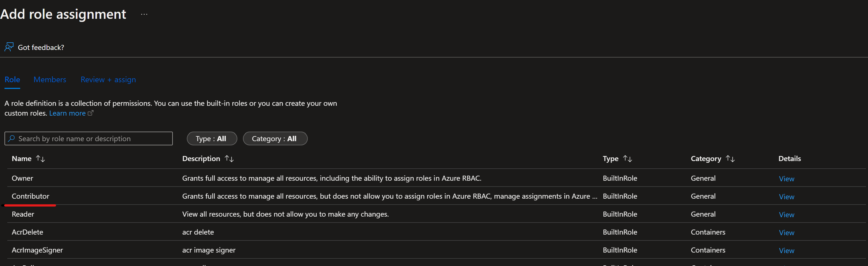This screenshot has width=868, height=266.
Task: Open the ellipsis more options menu
Action: pos(144,15)
